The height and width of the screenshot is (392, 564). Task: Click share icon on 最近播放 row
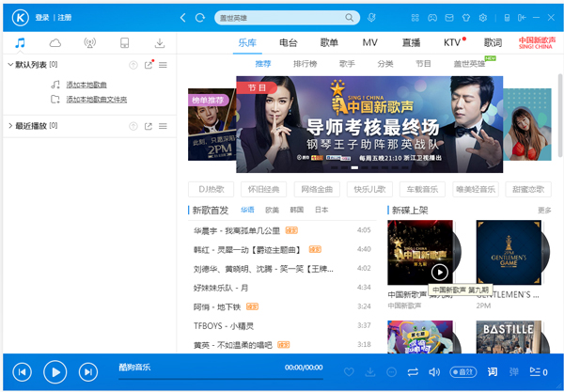pyautogui.click(x=149, y=126)
